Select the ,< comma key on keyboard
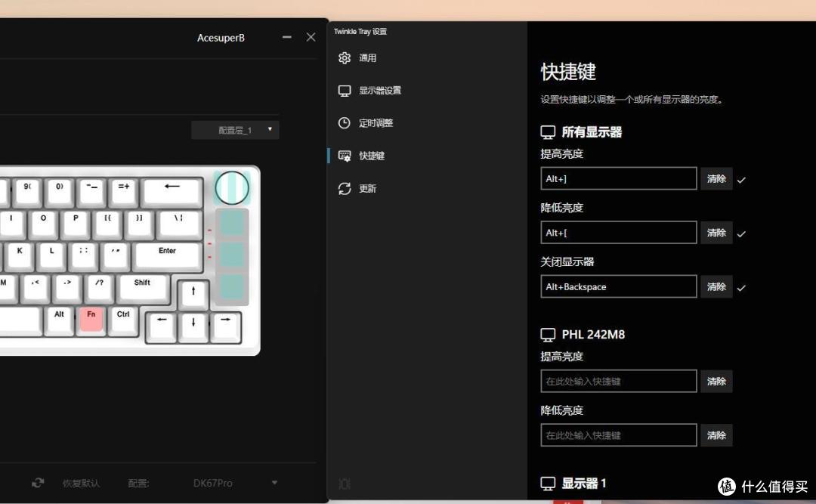The width and height of the screenshot is (816, 504). coord(36,287)
